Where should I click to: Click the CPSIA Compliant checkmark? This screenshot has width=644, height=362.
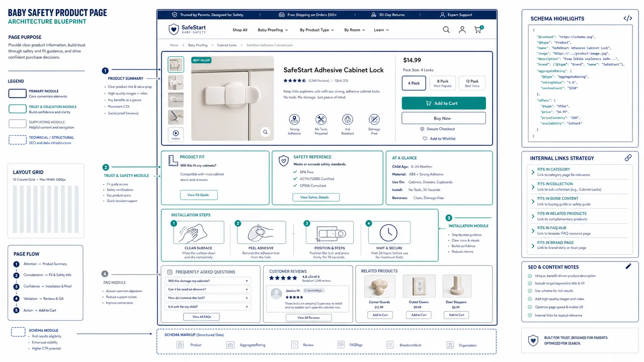click(295, 186)
